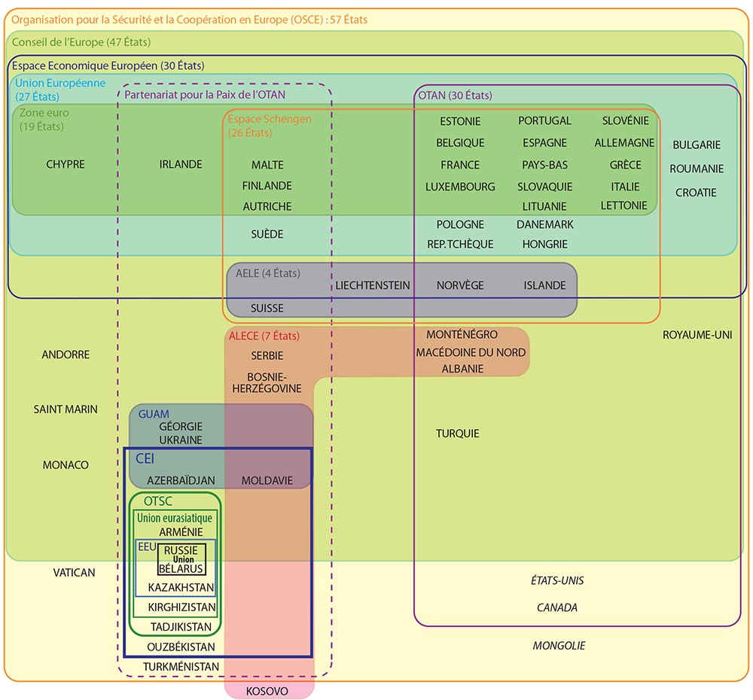This screenshot has height=700, width=753.
Task: Select the ALECE (7 États) label
Action: click(x=264, y=336)
